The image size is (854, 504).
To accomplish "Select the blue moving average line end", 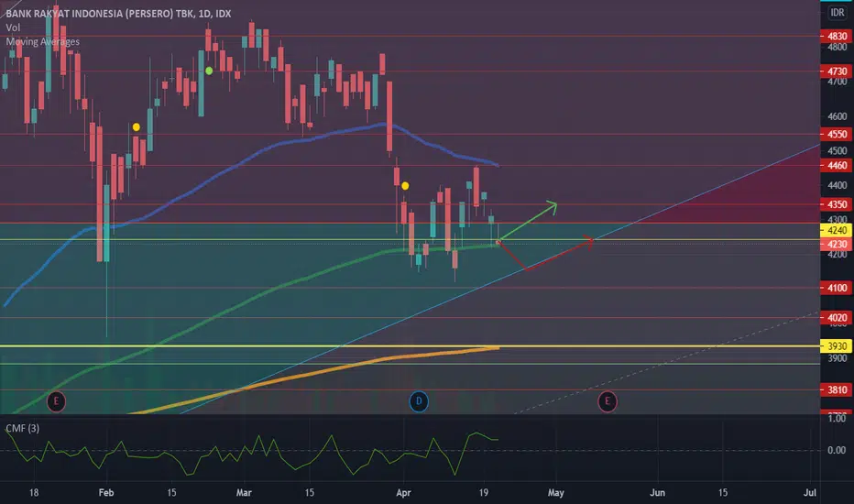I will [497, 165].
